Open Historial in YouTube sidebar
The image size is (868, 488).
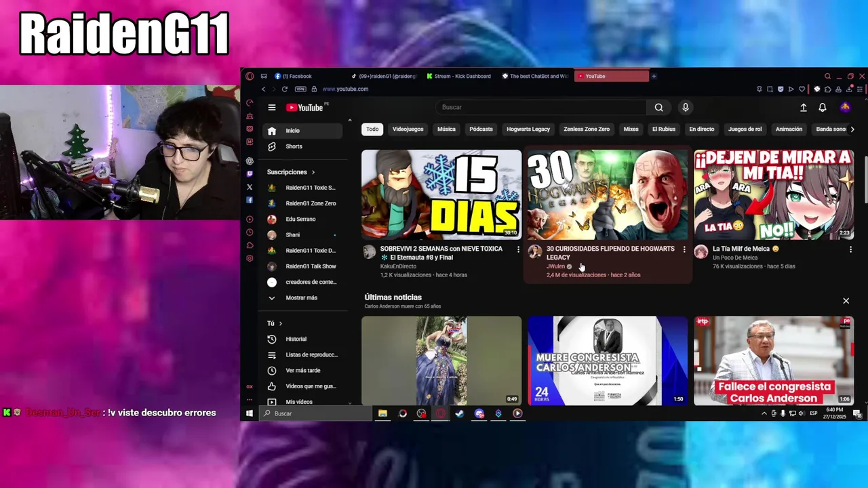302,339
